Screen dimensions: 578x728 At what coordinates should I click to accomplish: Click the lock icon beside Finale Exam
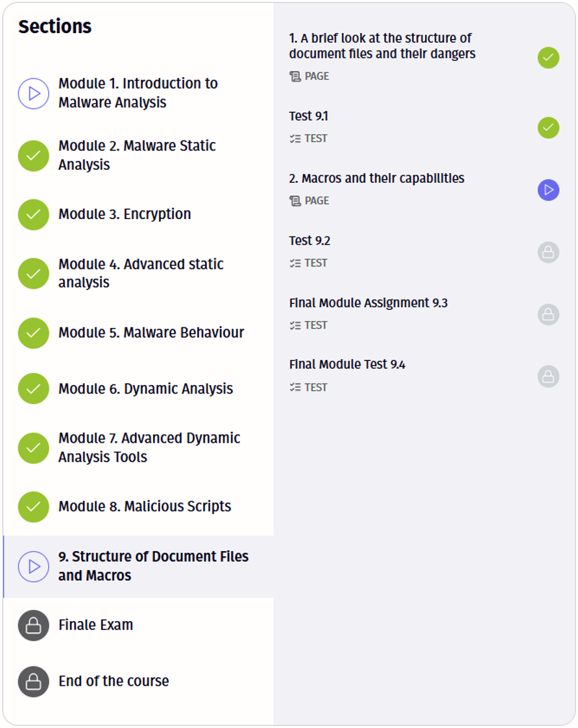tap(34, 626)
